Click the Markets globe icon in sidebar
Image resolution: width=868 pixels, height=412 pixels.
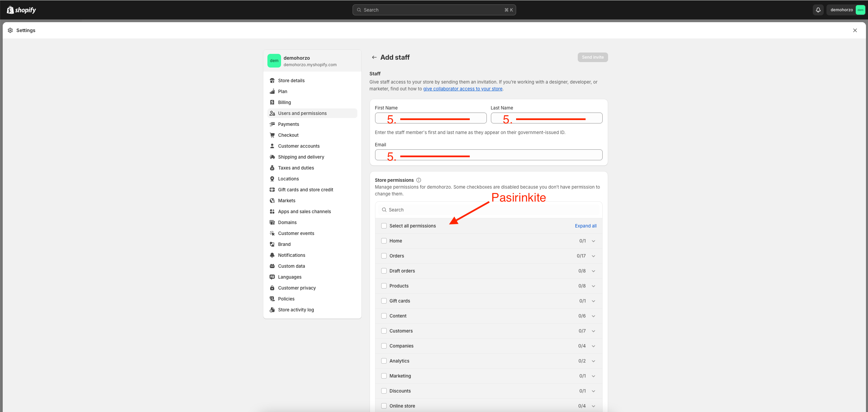[272, 201]
